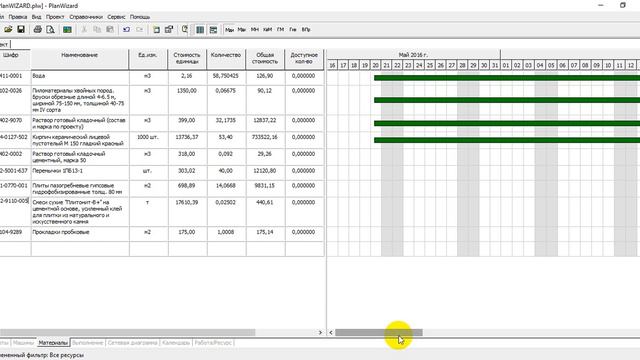Print the plan using printer icon

point(38,29)
